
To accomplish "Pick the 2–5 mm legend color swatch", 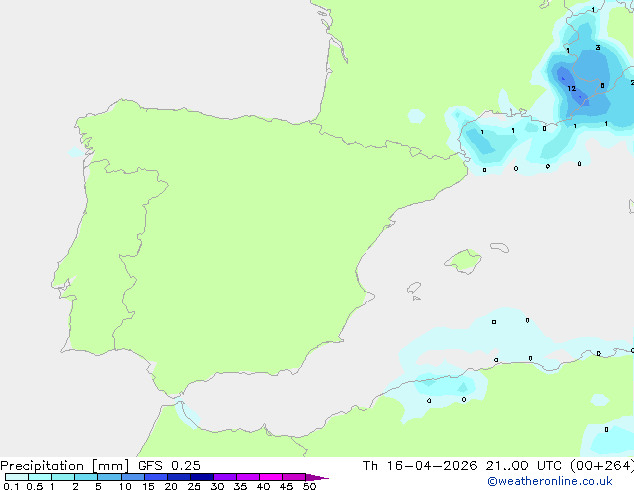I will click(86, 477).
